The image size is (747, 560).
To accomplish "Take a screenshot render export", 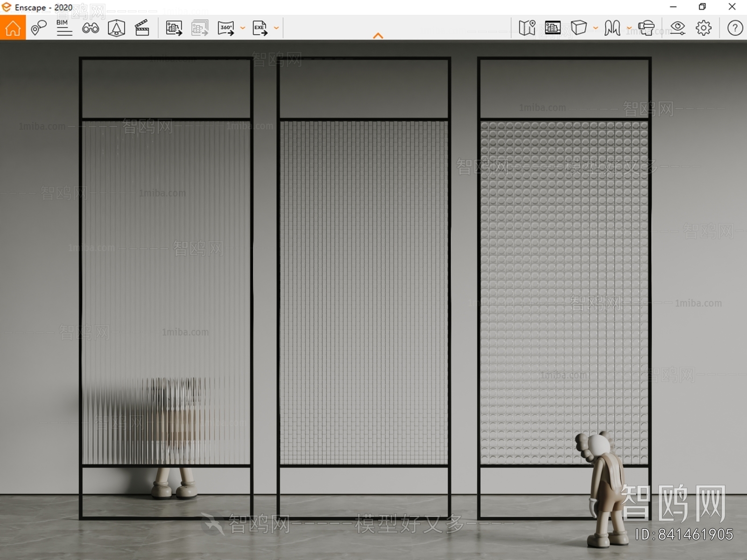I will click(174, 28).
